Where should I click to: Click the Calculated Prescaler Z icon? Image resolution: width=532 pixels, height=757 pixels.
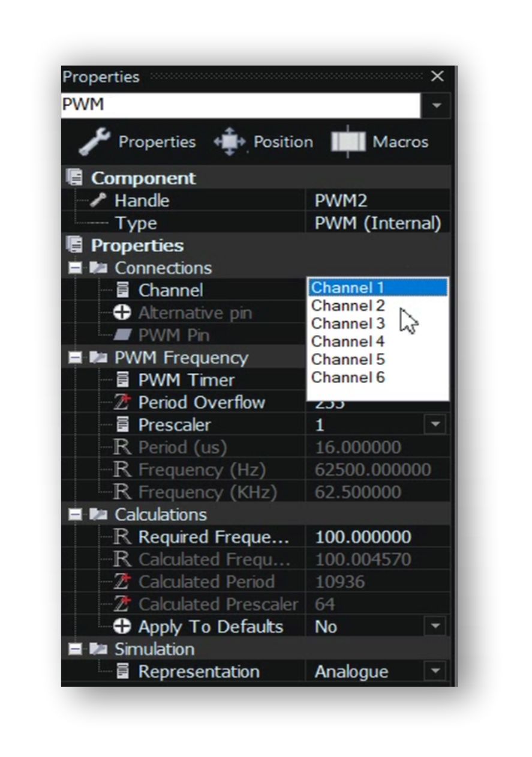pyautogui.click(x=122, y=605)
